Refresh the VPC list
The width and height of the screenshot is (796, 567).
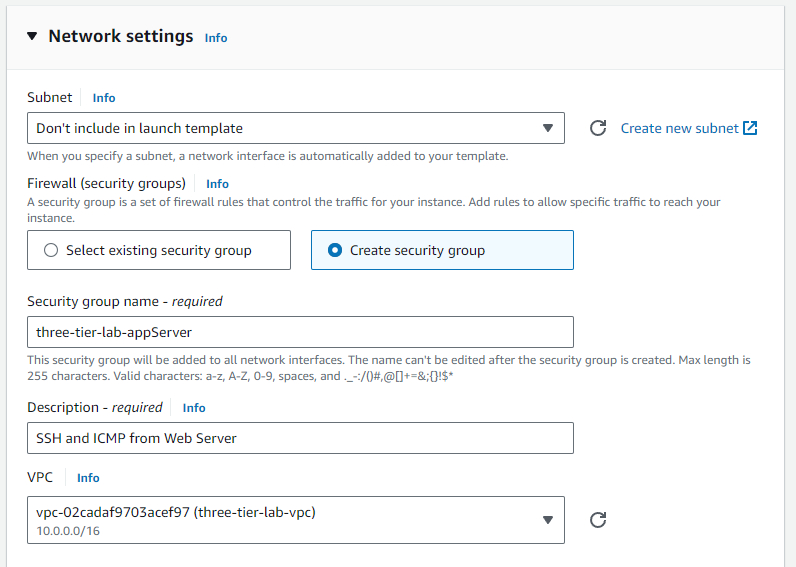click(598, 520)
